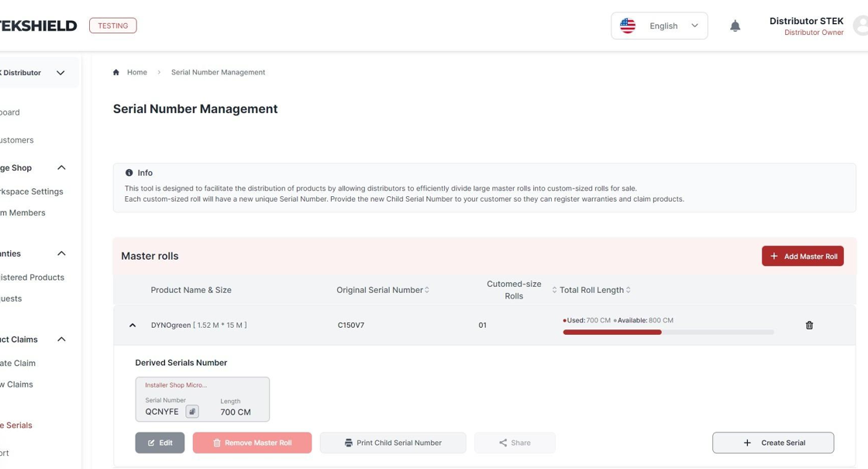Click the Master rolls heading
The image size is (868, 469).
pyautogui.click(x=150, y=256)
